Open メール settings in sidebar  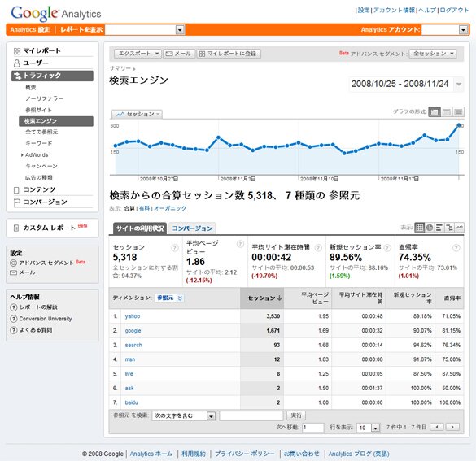[x=27, y=272]
